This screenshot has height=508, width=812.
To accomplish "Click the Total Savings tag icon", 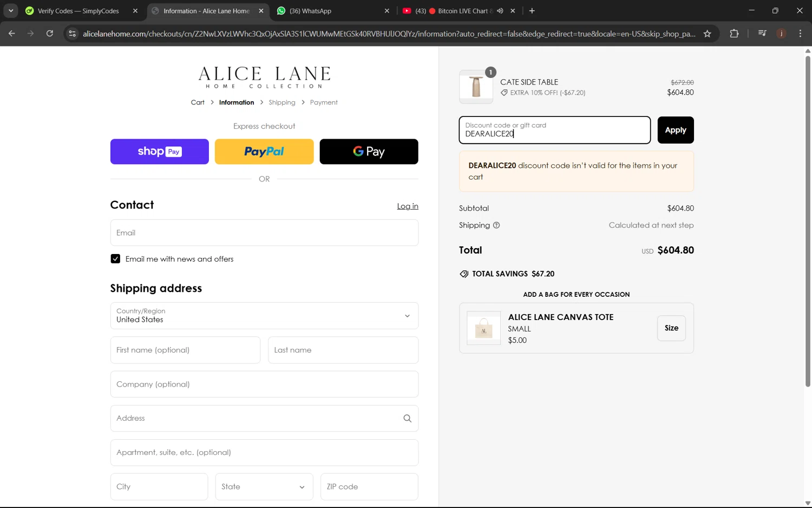I will tap(464, 274).
